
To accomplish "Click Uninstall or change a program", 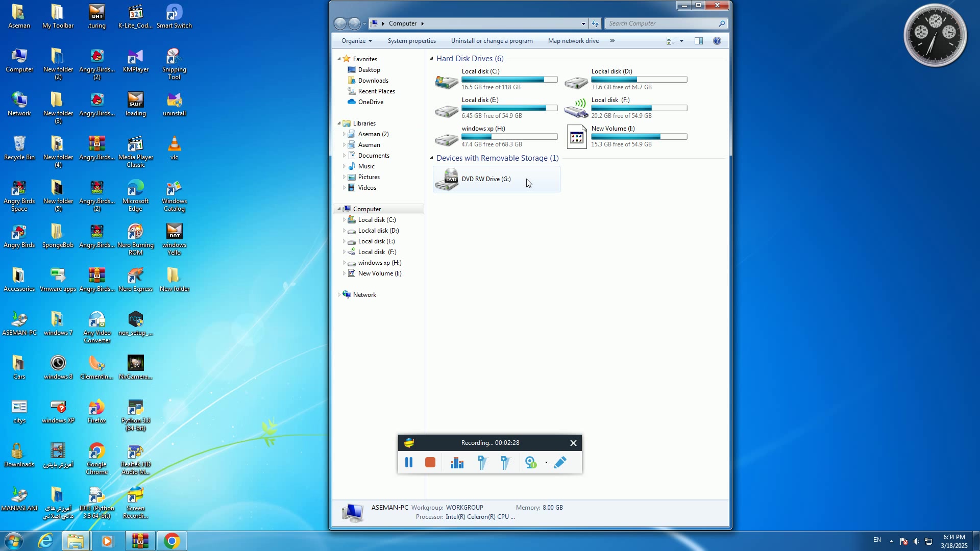I will point(492,41).
